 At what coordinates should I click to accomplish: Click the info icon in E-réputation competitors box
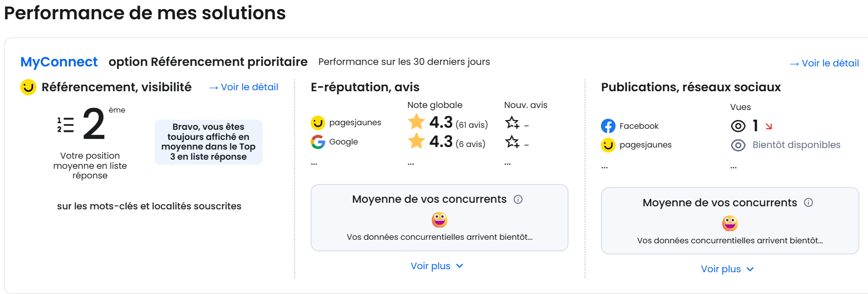[518, 199]
